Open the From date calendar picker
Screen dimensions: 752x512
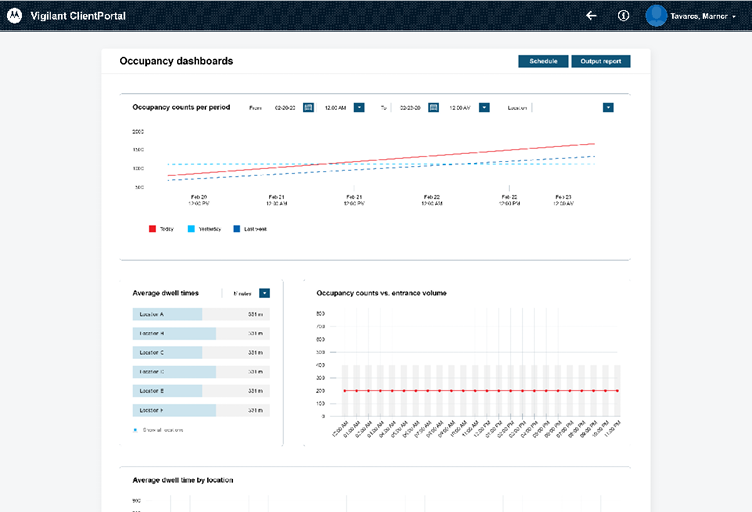click(x=308, y=107)
